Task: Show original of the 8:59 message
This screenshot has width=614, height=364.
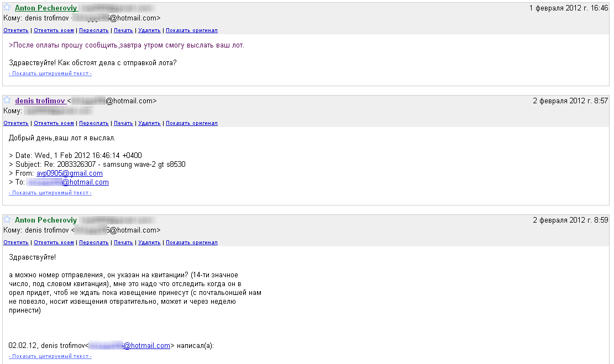Action: pos(191,242)
